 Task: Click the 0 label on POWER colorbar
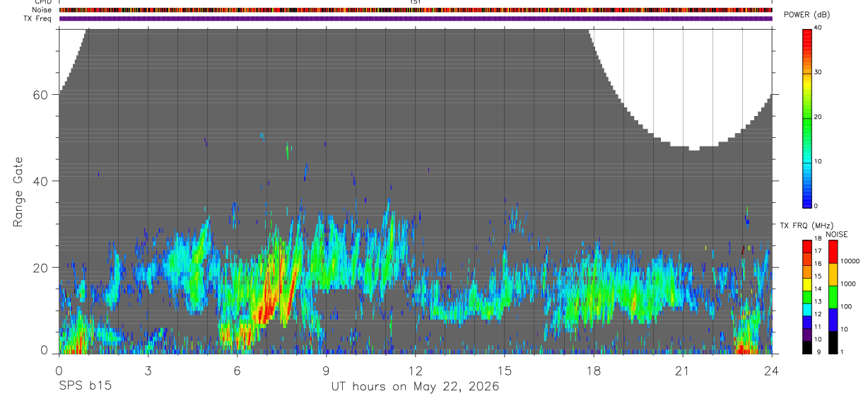[816, 206]
